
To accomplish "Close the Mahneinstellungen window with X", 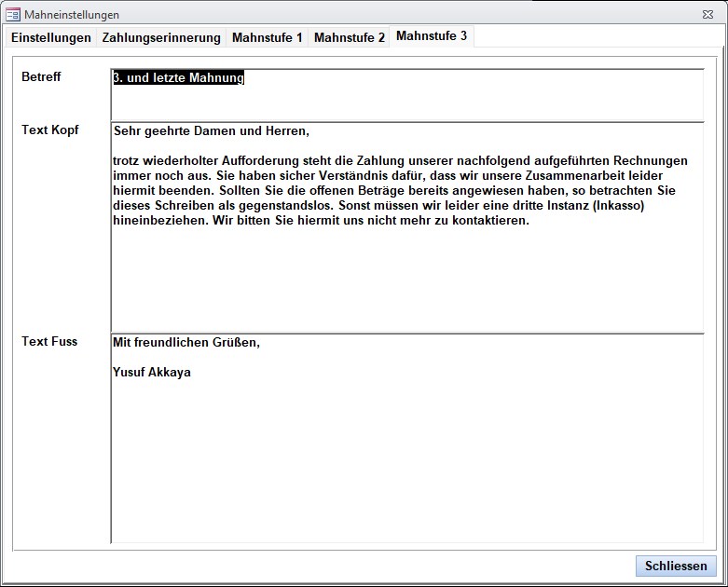I will 708,15.
